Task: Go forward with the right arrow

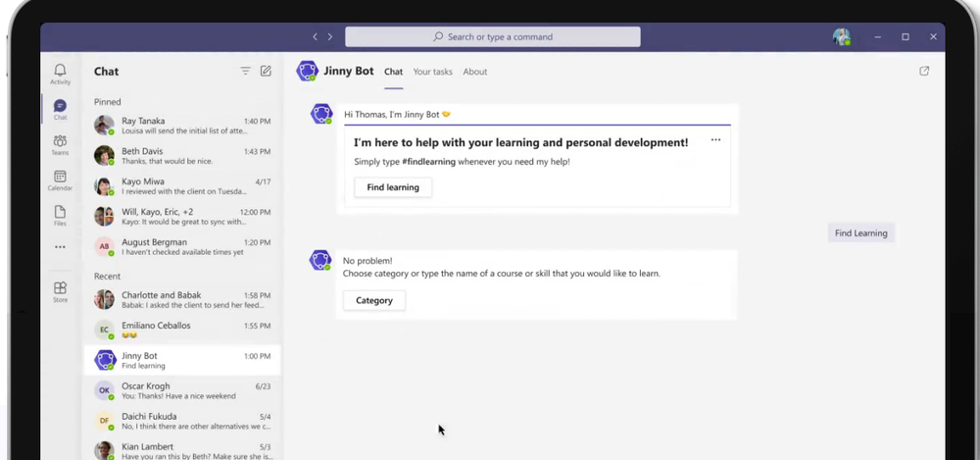Action: point(330,37)
